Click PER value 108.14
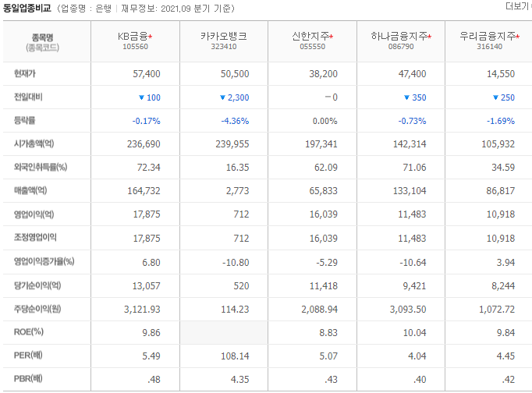Image resolution: width=532 pixels, height=393 pixels. (x=235, y=356)
